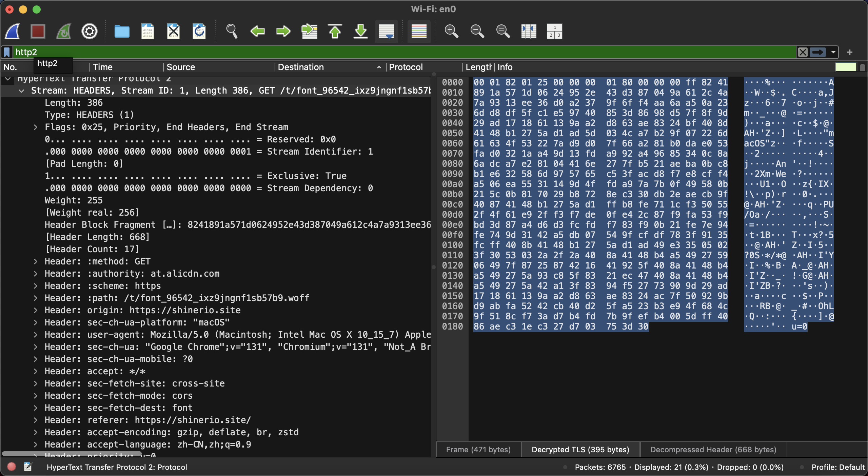Click the Find packet magnifier icon
The image size is (868, 476).
click(232, 32)
